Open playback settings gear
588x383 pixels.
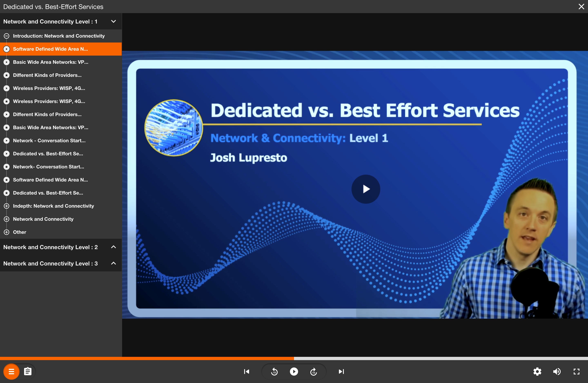537,371
